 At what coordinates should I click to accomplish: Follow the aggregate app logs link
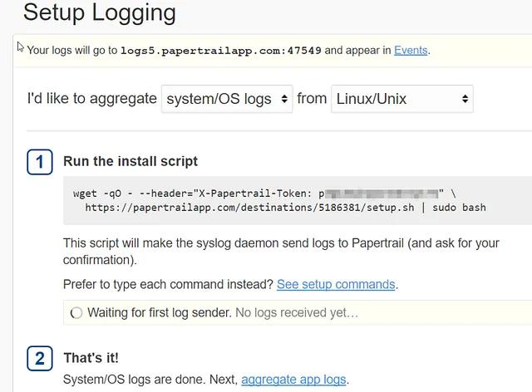pyautogui.click(x=293, y=379)
